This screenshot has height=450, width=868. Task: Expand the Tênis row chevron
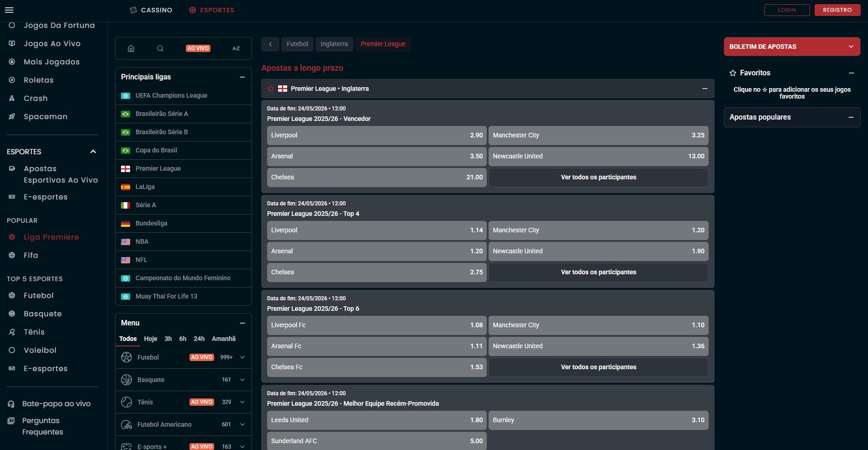[x=242, y=402]
